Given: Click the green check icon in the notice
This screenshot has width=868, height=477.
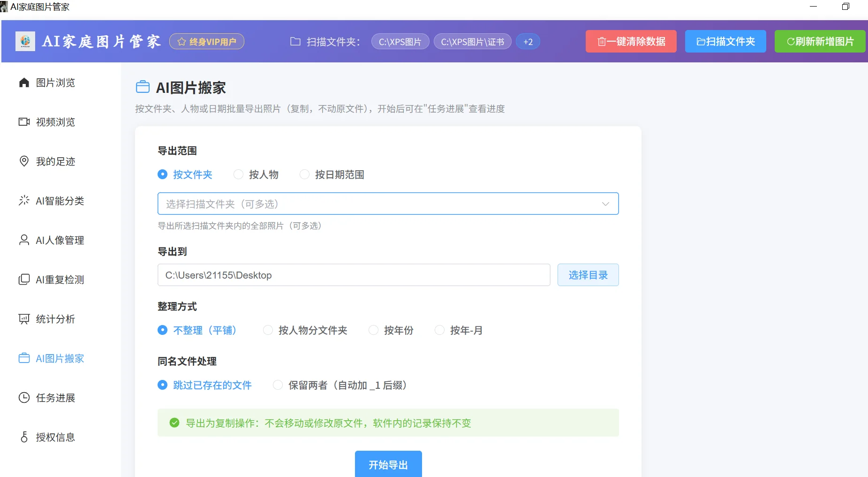Looking at the screenshot, I should pyautogui.click(x=174, y=423).
